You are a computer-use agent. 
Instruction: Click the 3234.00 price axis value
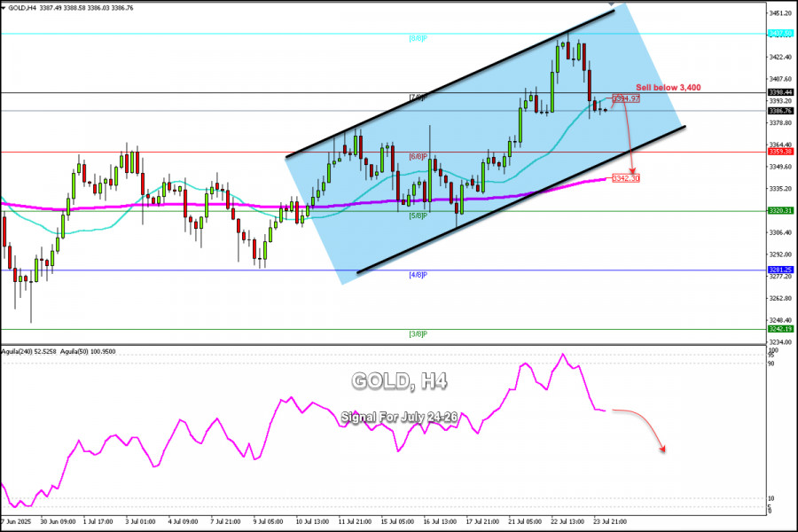click(x=780, y=341)
